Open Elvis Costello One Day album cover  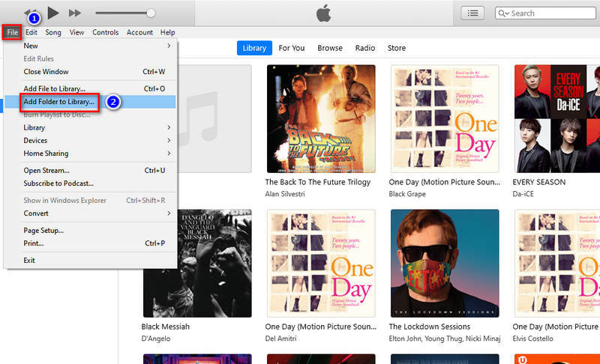coord(557,263)
